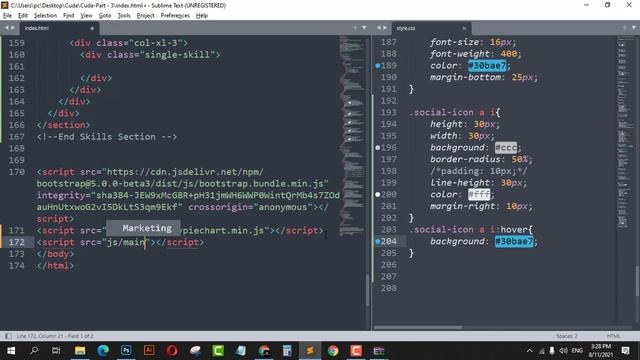Viewport: 640px width, 360px height.
Task: Go to next tab in right pane
Action: (x=384, y=28)
